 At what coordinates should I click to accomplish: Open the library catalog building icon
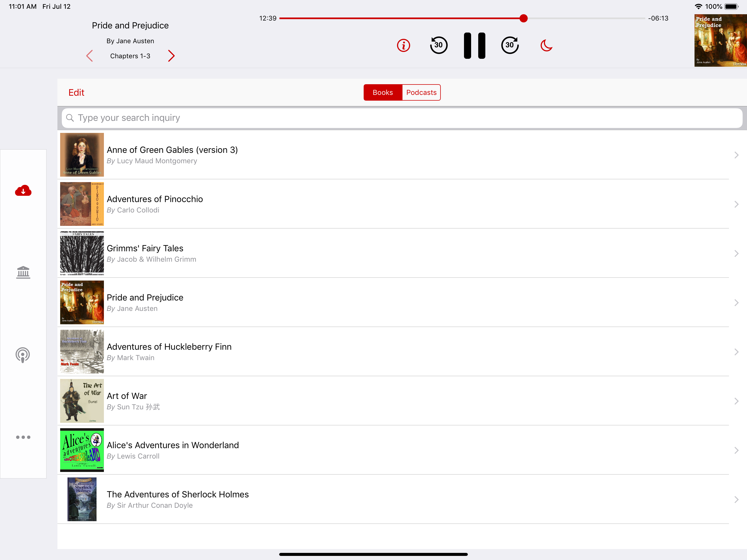click(23, 272)
